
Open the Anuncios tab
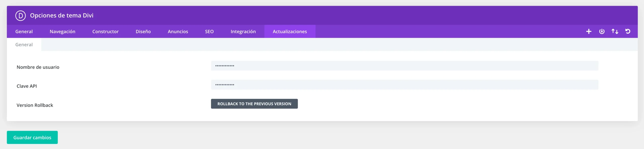178,31
